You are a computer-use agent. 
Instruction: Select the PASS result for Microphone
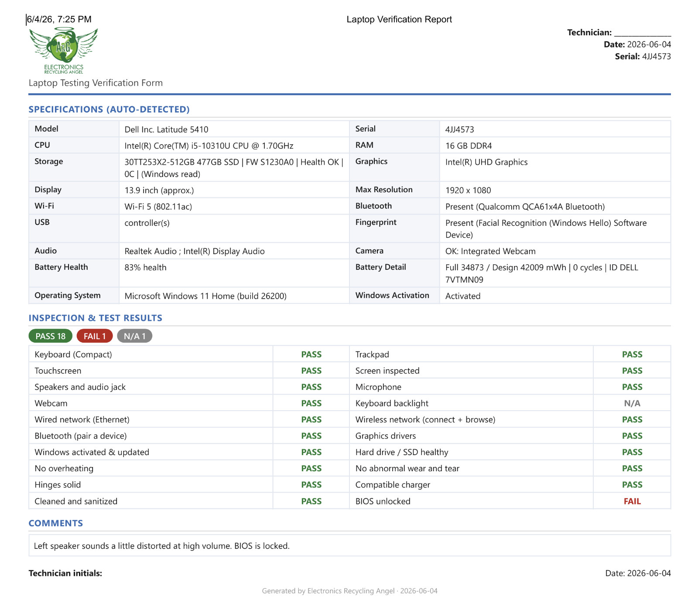pos(632,387)
